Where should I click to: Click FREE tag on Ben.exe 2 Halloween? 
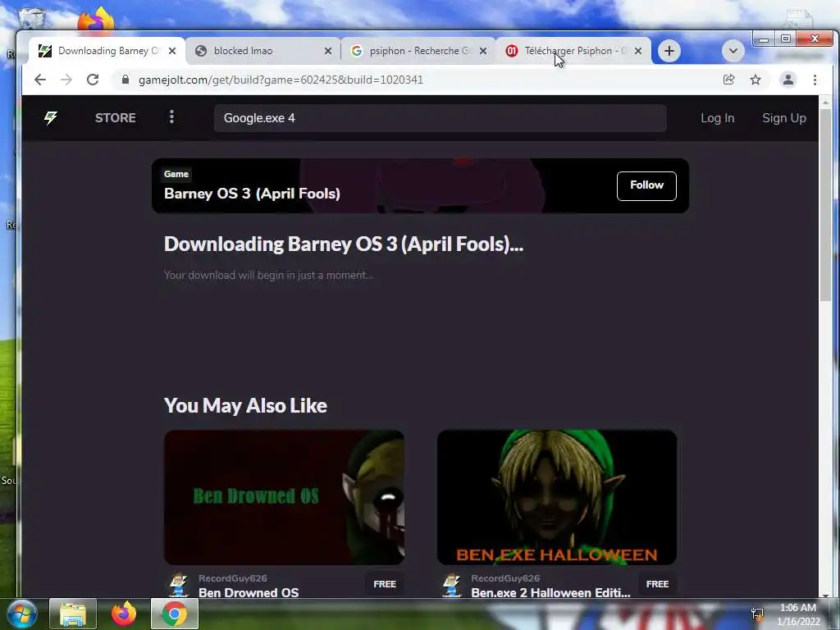point(657,584)
